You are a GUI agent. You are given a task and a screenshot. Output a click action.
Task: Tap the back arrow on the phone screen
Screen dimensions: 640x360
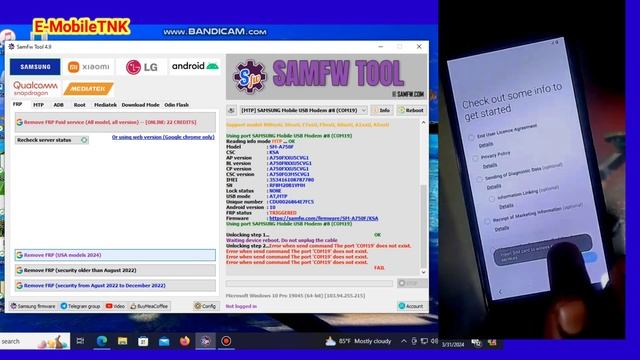click(x=500, y=291)
